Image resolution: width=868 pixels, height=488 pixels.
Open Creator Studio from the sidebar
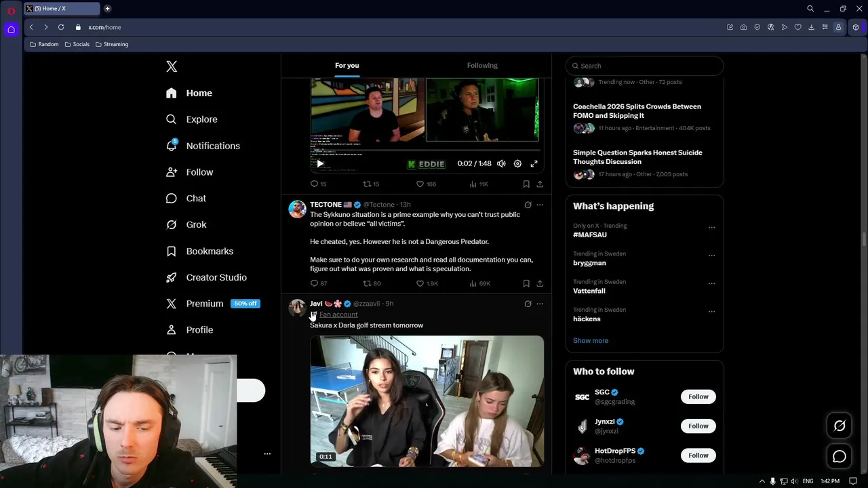(x=207, y=277)
